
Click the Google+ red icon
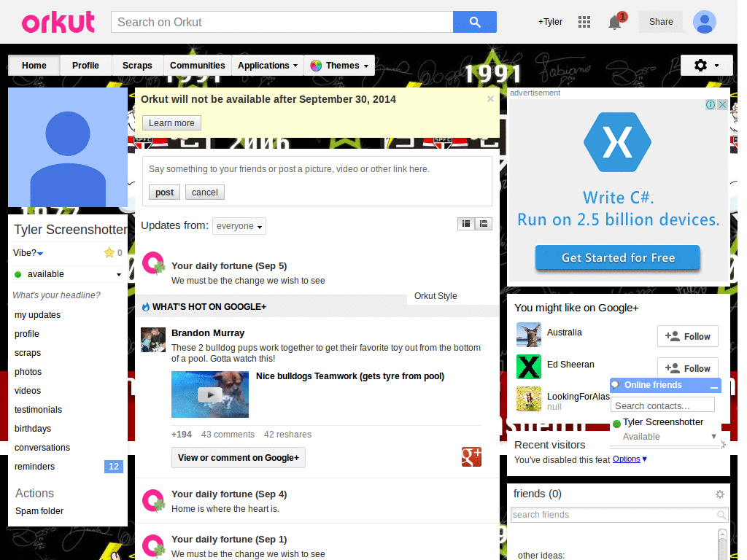[x=471, y=456]
